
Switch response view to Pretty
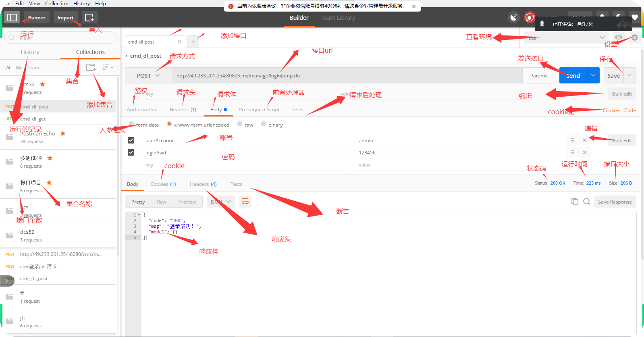tap(138, 202)
